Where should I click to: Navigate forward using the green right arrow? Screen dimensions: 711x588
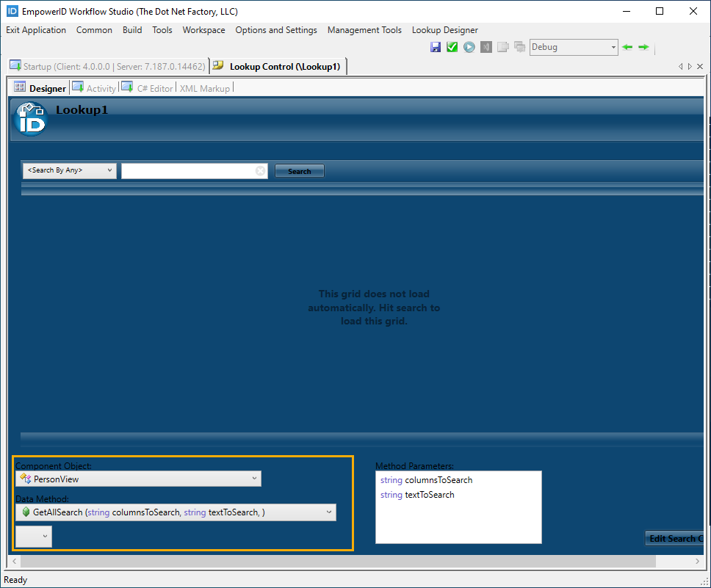[643, 46]
